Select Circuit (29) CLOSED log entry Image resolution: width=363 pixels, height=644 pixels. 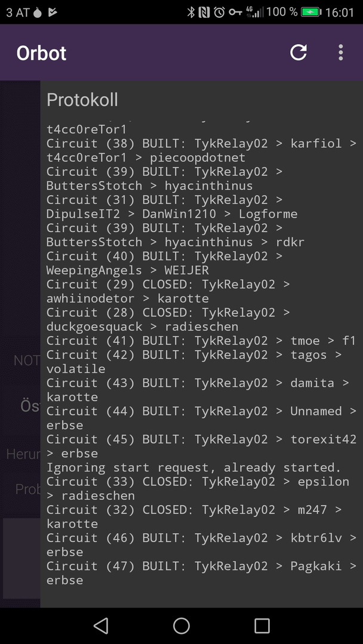(168, 291)
